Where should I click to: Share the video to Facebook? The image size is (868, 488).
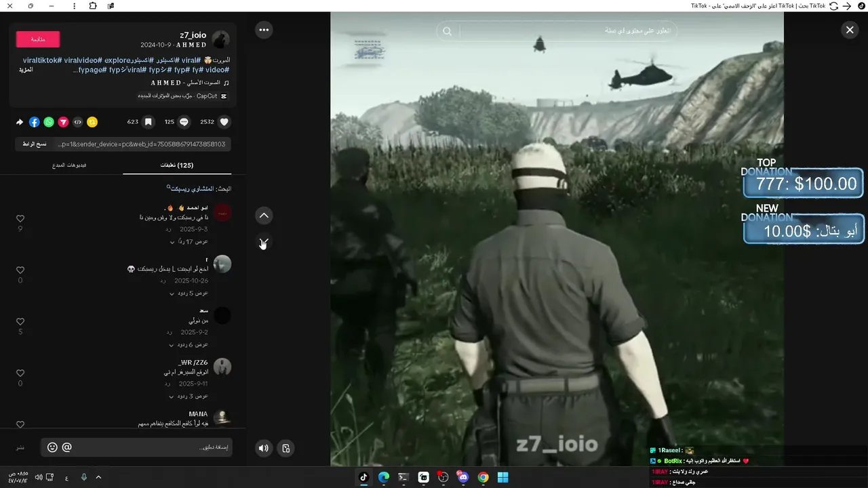coord(35,122)
